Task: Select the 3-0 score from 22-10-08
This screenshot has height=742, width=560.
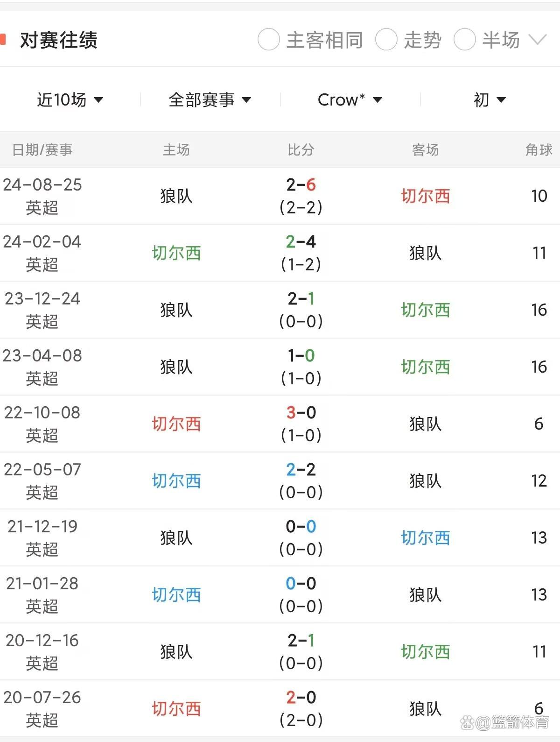Action: pos(301,413)
